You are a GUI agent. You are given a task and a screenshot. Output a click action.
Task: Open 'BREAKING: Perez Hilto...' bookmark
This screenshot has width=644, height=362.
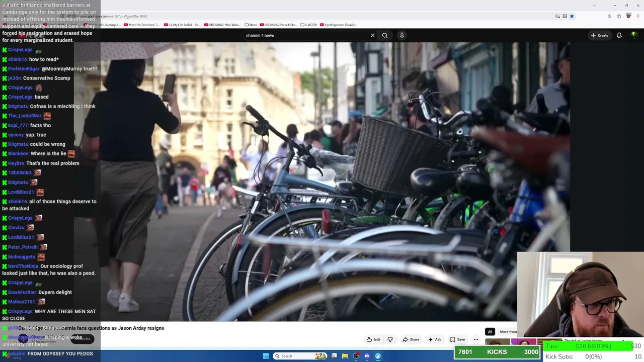279,25
